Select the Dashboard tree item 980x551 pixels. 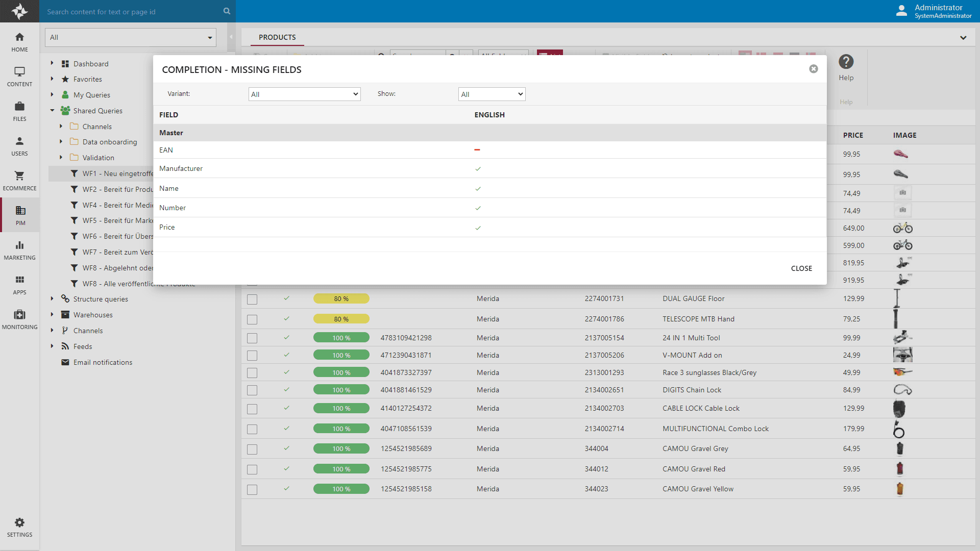(x=91, y=64)
